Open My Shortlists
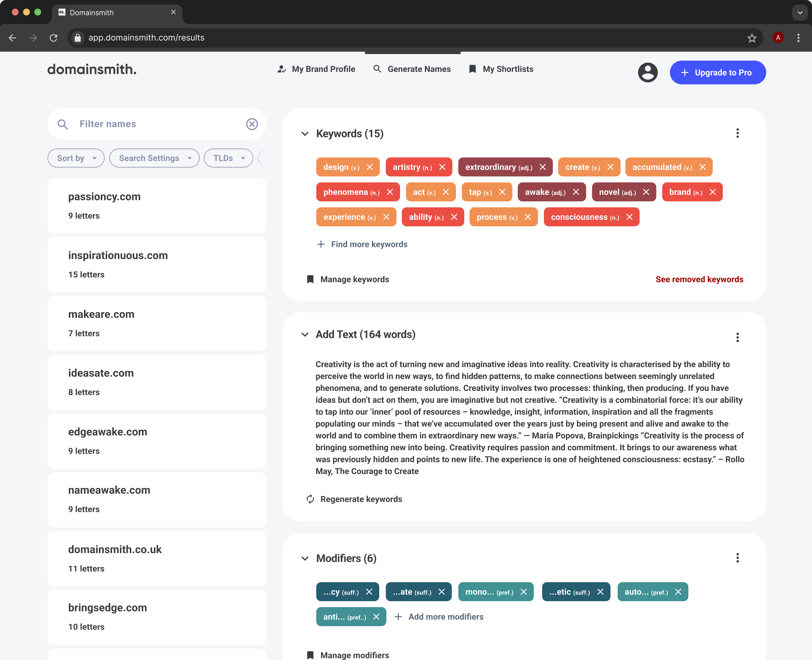 501,69
